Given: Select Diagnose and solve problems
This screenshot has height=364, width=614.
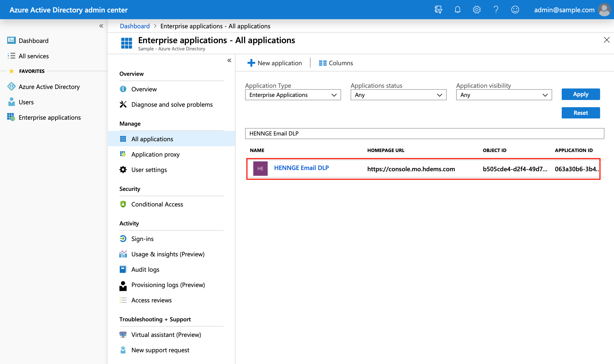Looking at the screenshot, I should coord(171,105).
